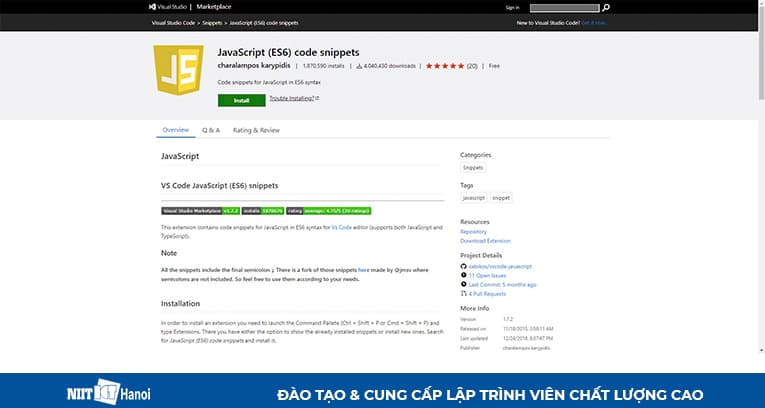765x408 pixels.
Task: Click the JavaScript JS extension logo
Action: coord(178,70)
